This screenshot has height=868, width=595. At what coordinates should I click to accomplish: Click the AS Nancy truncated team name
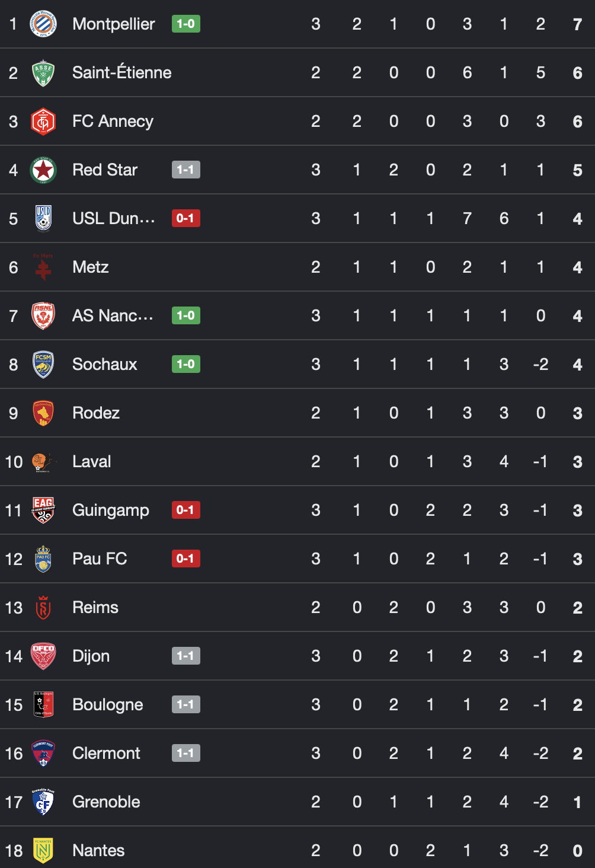click(x=113, y=316)
